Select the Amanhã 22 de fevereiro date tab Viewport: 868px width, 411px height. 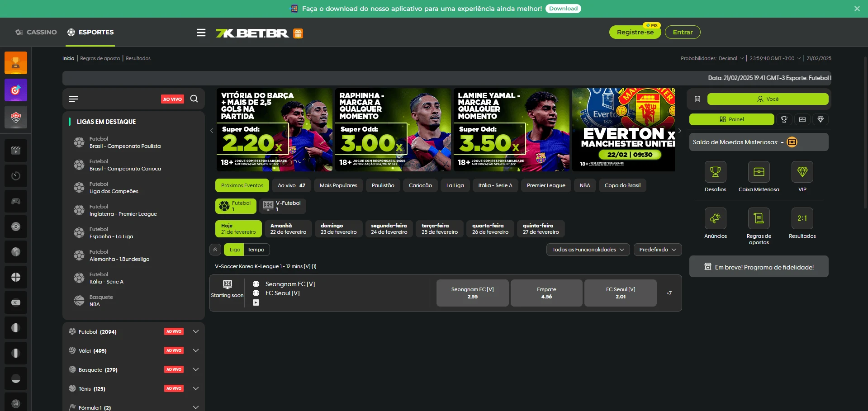click(288, 229)
